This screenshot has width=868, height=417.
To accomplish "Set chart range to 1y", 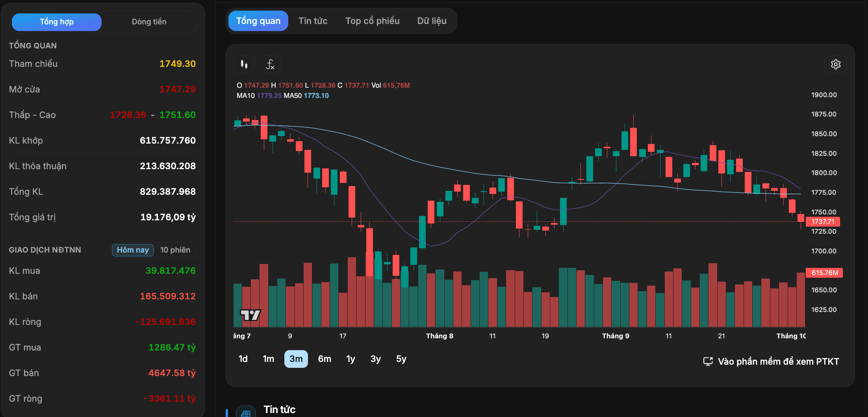I will coord(351,359).
